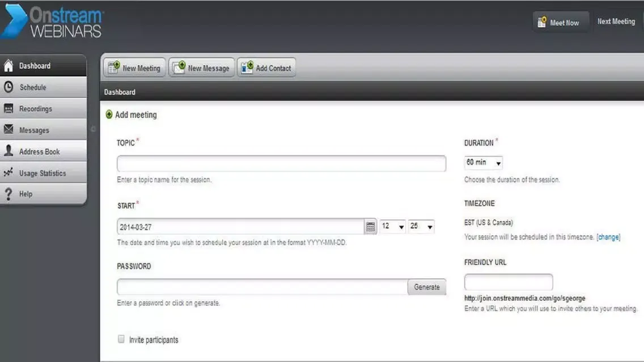Click the New Message button

click(x=202, y=68)
